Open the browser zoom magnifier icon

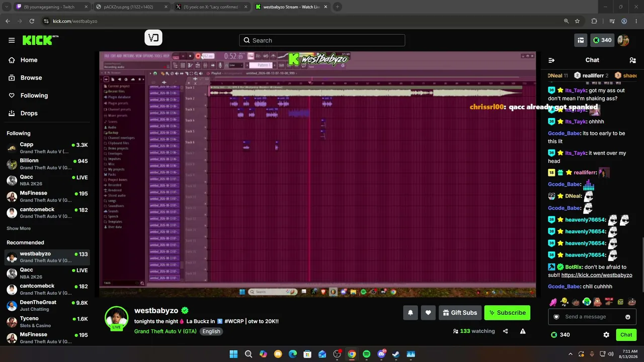pyautogui.click(x=566, y=21)
